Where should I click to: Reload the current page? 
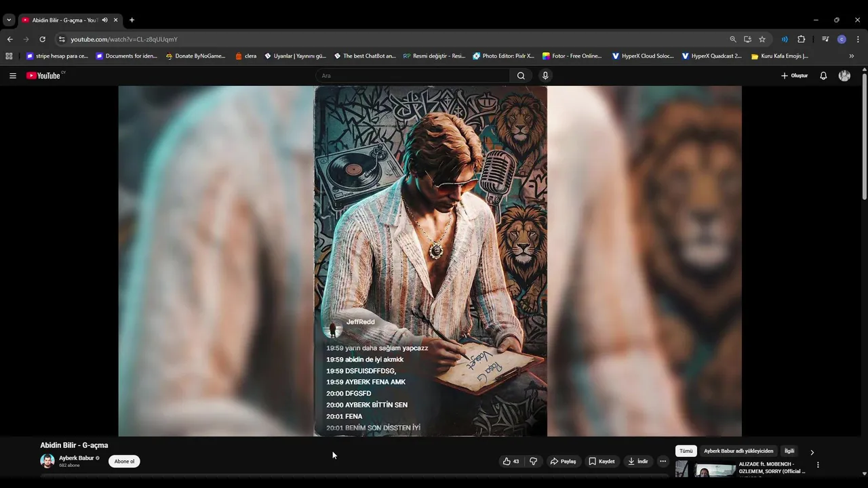coord(42,39)
